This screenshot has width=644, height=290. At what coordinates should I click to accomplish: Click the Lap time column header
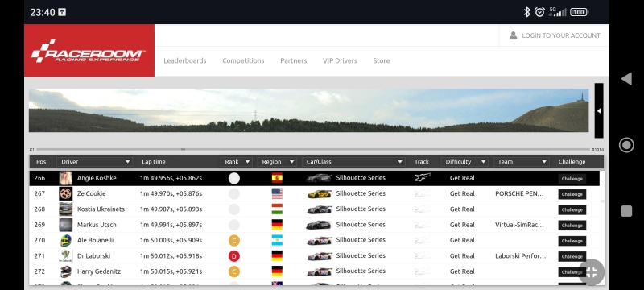coord(154,162)
